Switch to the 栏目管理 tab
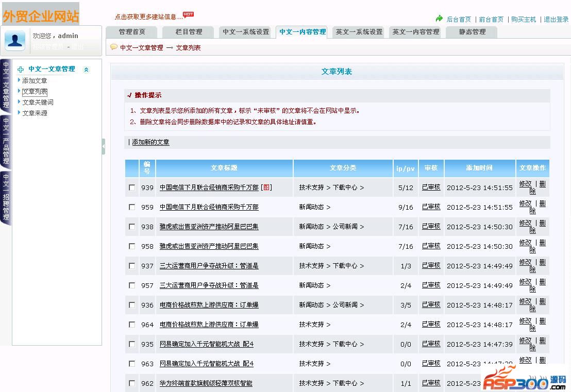This screenshot has width=571, height=392. click(x=189, y=32)
